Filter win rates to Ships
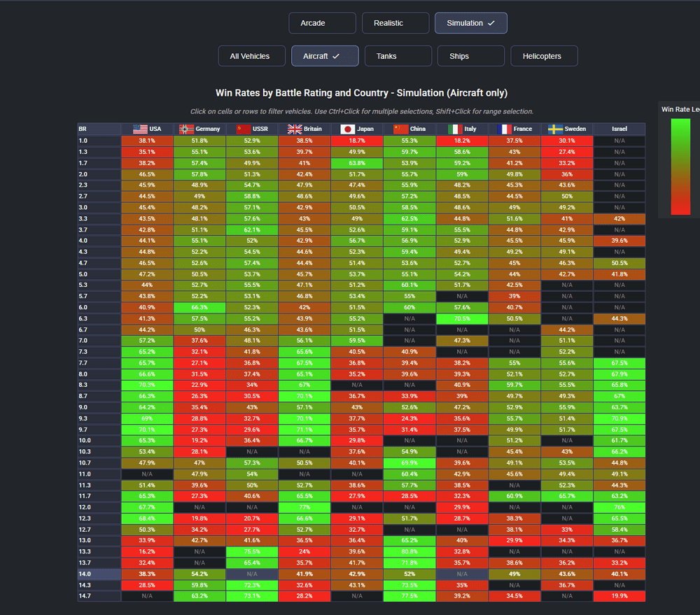Viewport: 700px width, 615px height. click(471, 56)
